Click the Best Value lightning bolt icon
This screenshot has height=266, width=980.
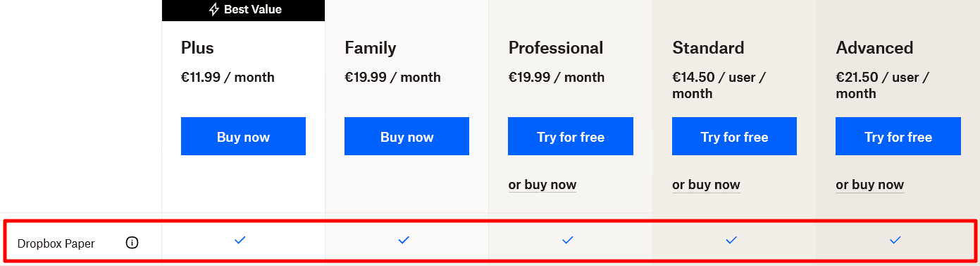point(214,10)
